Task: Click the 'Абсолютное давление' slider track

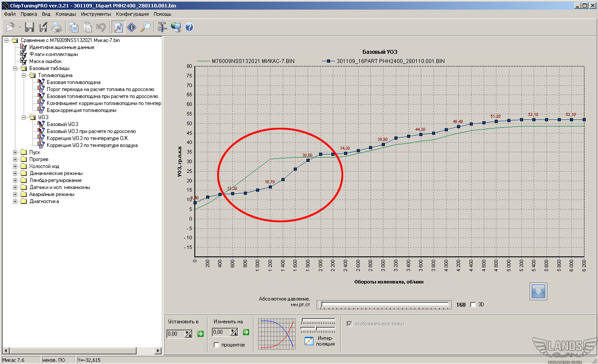Action: [385, 304]
